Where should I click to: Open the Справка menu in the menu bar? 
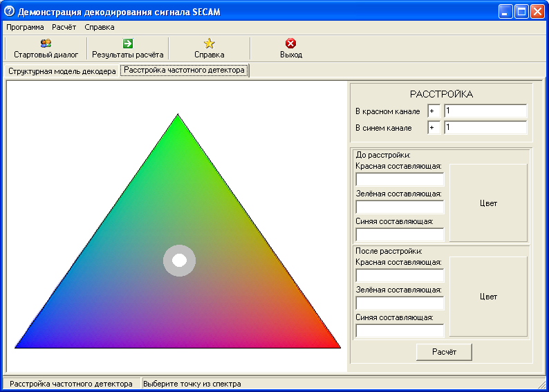100,27
